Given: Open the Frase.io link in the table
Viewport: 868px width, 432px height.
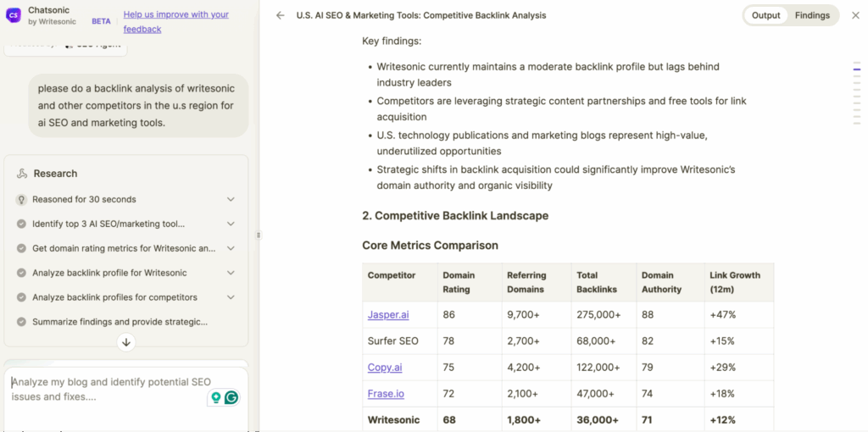Looking at the screenshot, I should click(x=386, y=394).
